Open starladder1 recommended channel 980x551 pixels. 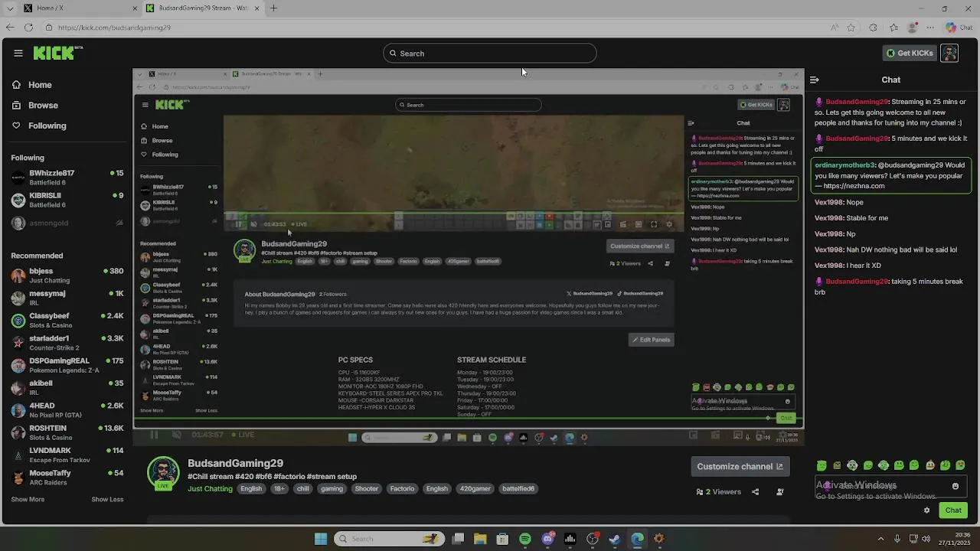pos(67,343)
